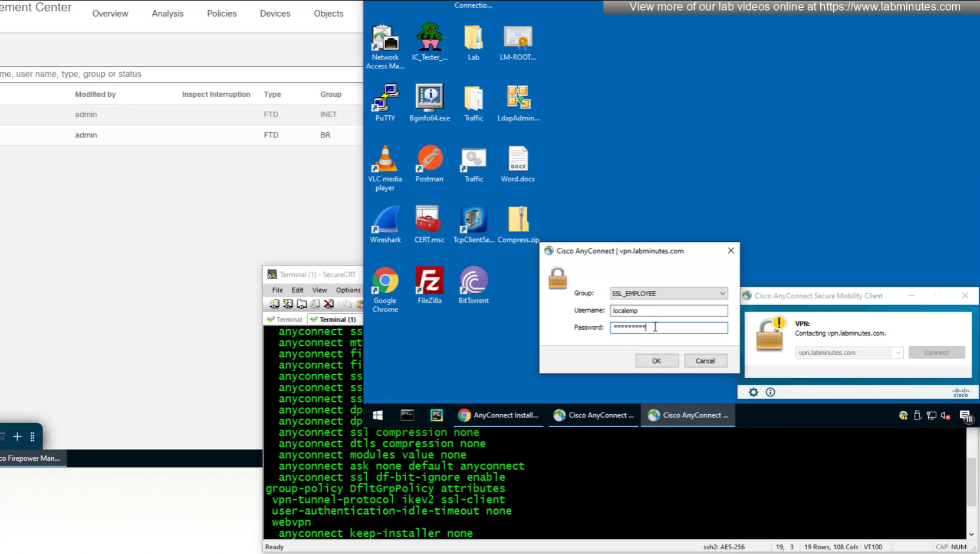980x554 pixels.
Task: Open the Wireshark desktop icon
Action: click(x=385, y=223)
